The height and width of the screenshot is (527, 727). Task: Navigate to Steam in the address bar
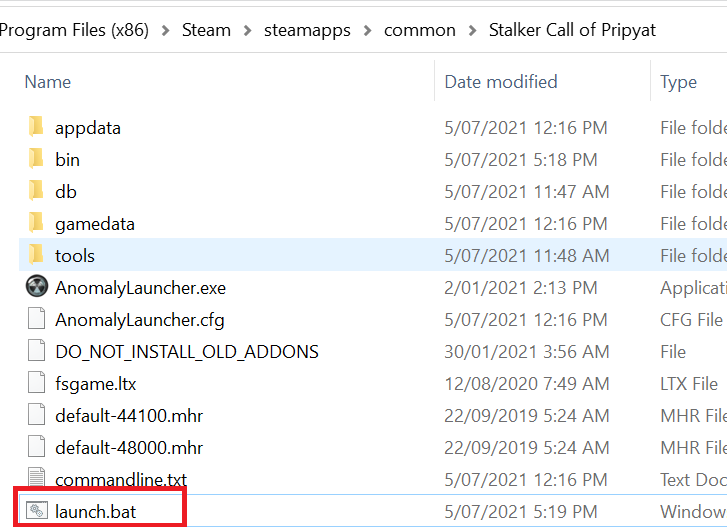point(205,30)
